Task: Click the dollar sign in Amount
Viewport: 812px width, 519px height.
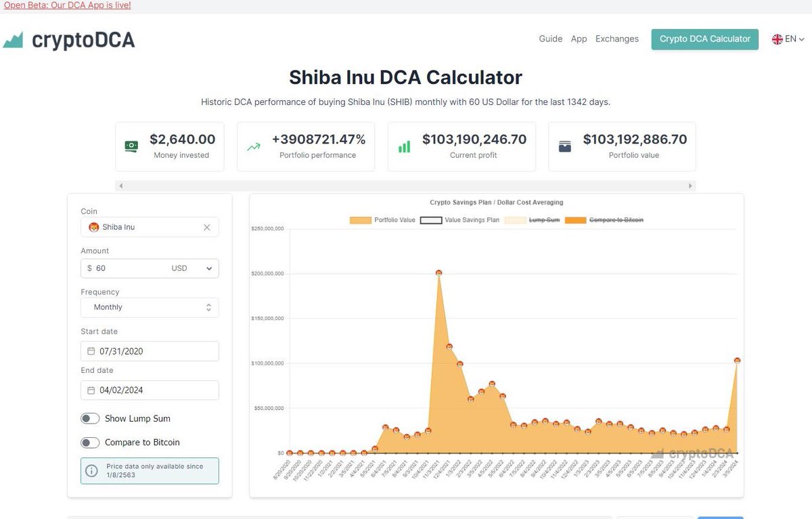Action: [89, 268]
